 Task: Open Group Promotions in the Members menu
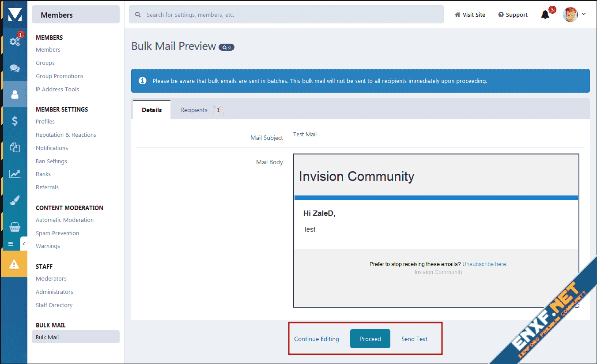click(x=60, y=76)
